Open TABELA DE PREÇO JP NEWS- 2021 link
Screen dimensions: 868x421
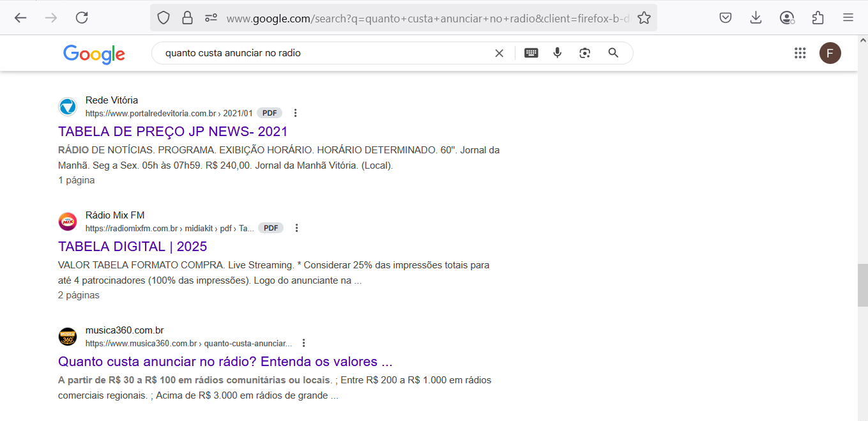(x=173, y=132)
